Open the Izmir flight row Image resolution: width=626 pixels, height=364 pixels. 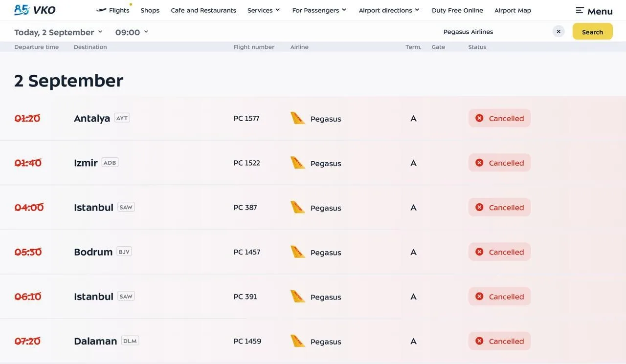coord(313,163)
